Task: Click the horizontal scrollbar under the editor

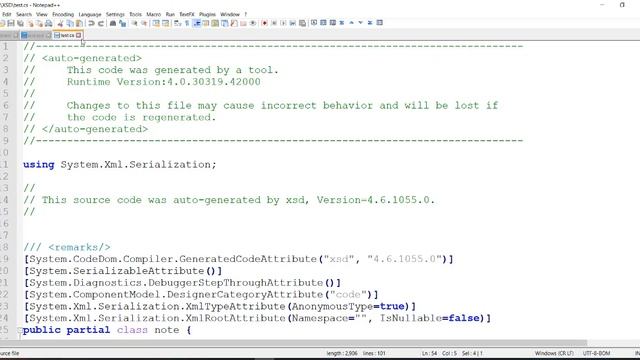Action: click(294, 343)
